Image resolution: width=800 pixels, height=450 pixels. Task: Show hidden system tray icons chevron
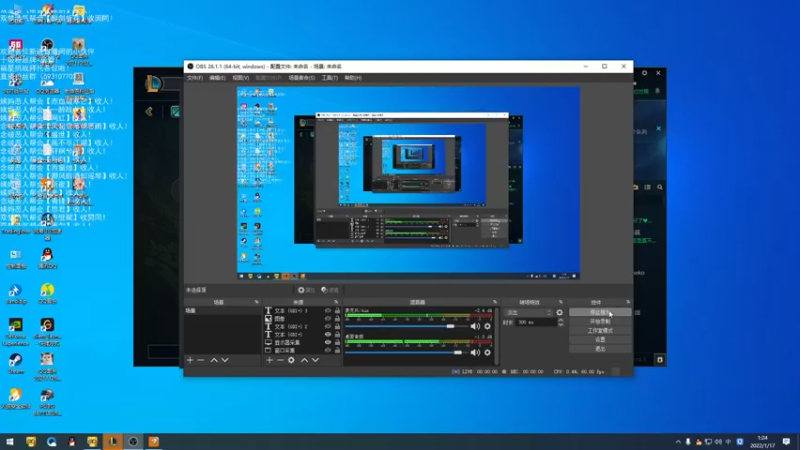pyautogui.click(x=678, y=442)
